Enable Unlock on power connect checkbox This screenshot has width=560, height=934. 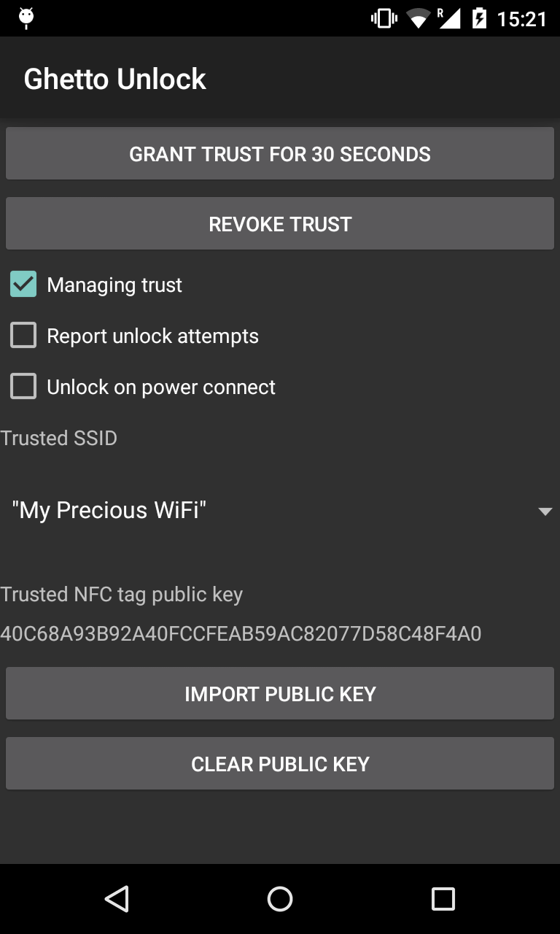(23, 387)
